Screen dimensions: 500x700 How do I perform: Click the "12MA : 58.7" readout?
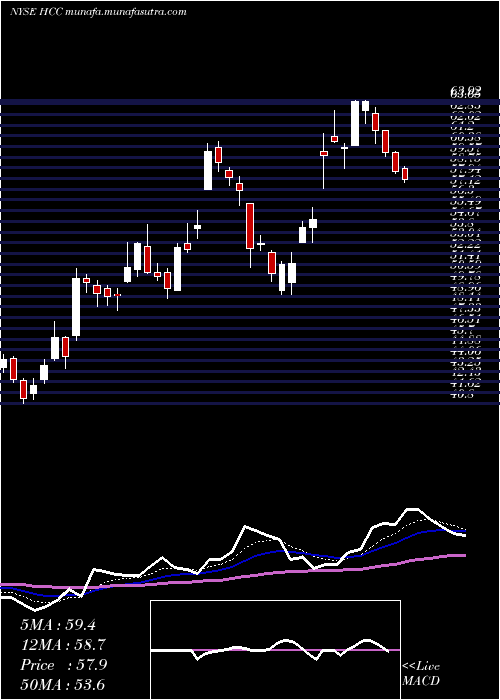point(62,645)
